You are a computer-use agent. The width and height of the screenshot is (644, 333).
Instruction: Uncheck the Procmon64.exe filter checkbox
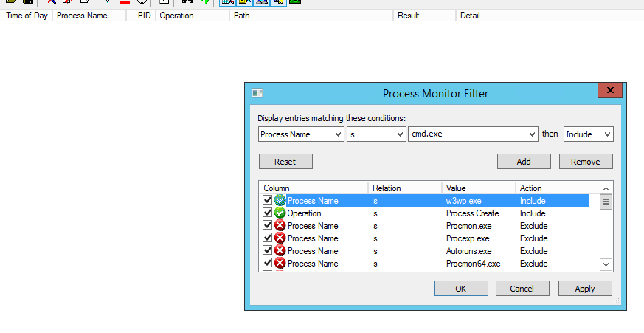267,264
